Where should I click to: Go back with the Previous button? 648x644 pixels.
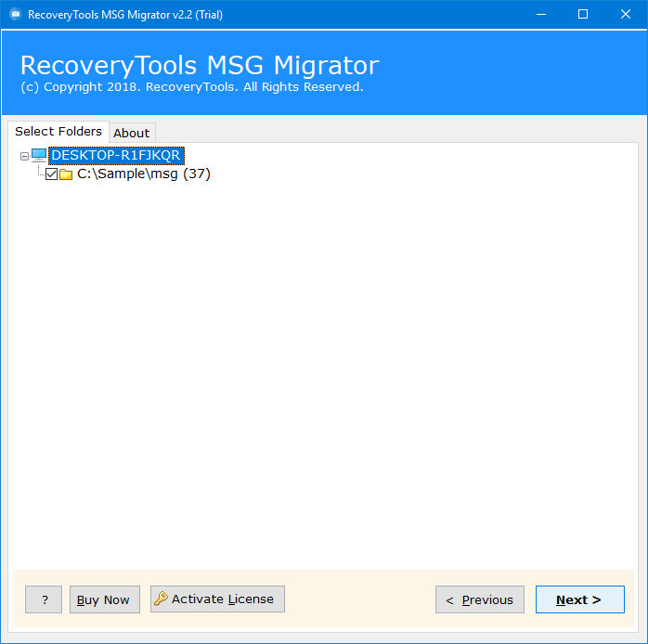(x=480, y=599)
